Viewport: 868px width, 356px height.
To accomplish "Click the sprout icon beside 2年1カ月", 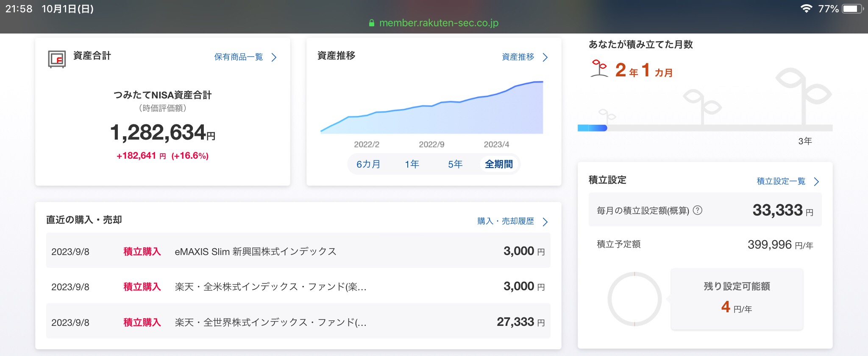I will click(x=599, y=69).
